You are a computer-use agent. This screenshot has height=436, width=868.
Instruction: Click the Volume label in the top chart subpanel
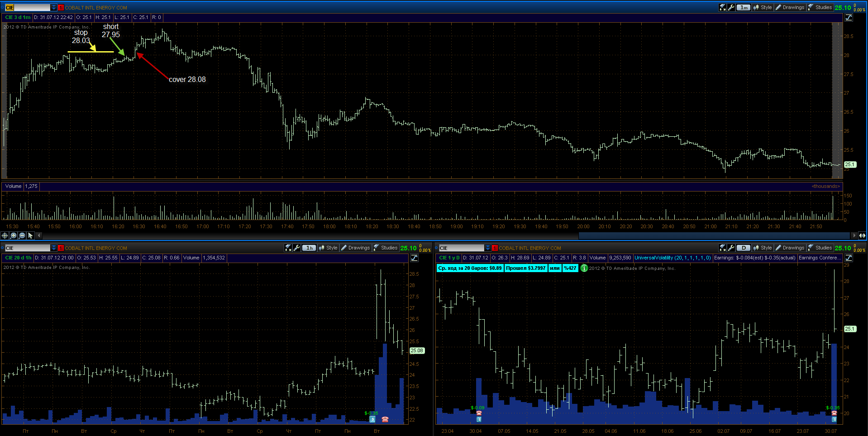pyautogui.click(x=13, y=186)
